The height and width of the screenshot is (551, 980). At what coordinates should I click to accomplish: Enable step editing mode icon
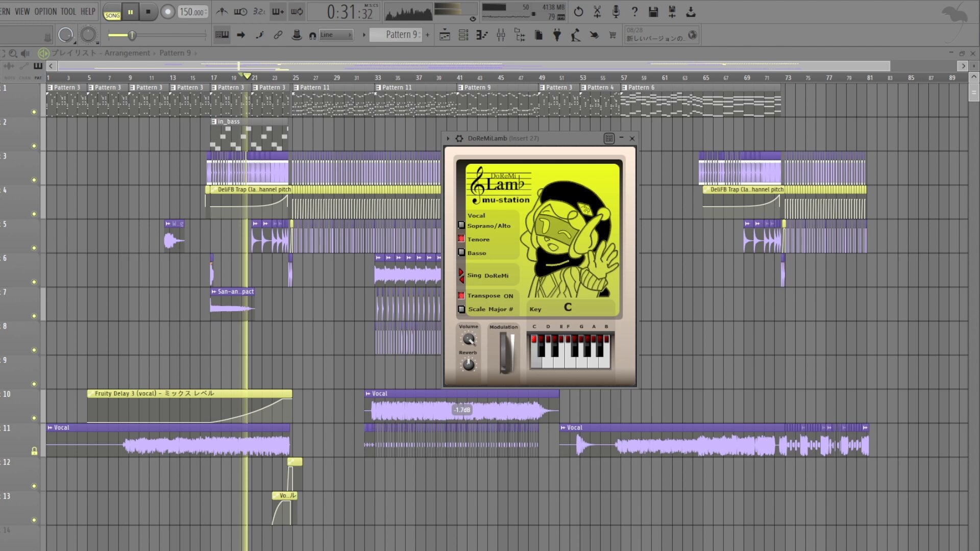point(259,35)
